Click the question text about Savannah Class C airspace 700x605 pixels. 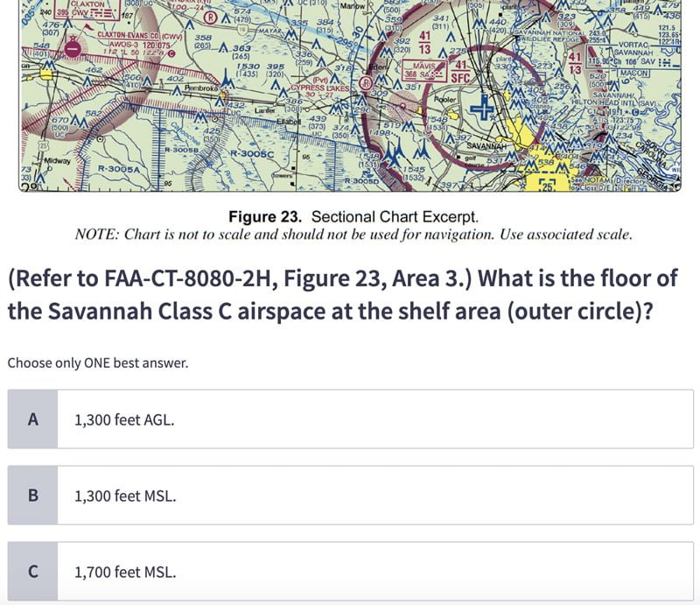click(x=343, y=294)
